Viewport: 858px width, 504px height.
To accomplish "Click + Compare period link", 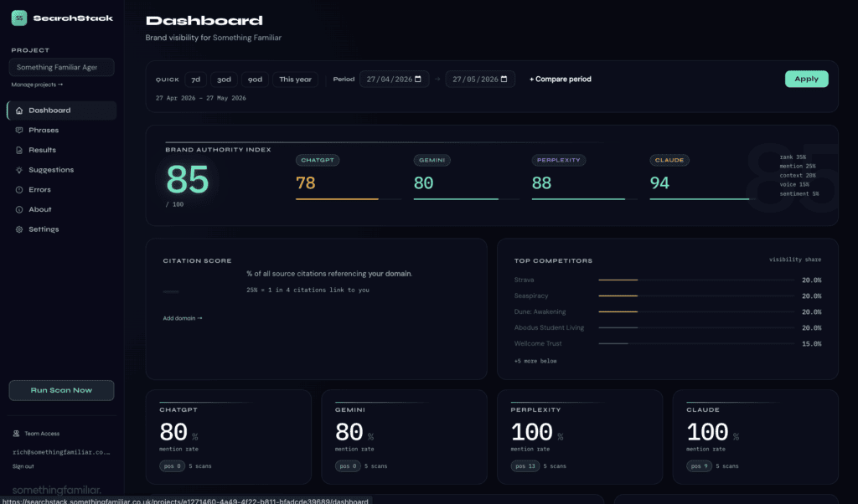I will tap(561, 80).
